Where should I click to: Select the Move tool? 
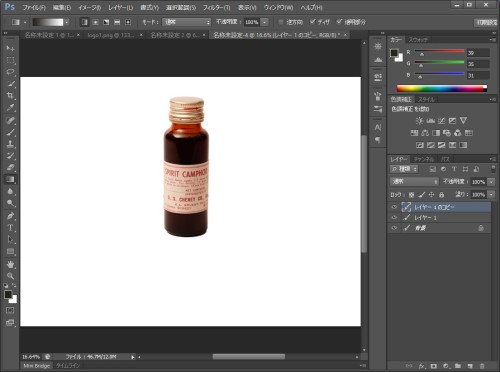(x=10, y=48)
